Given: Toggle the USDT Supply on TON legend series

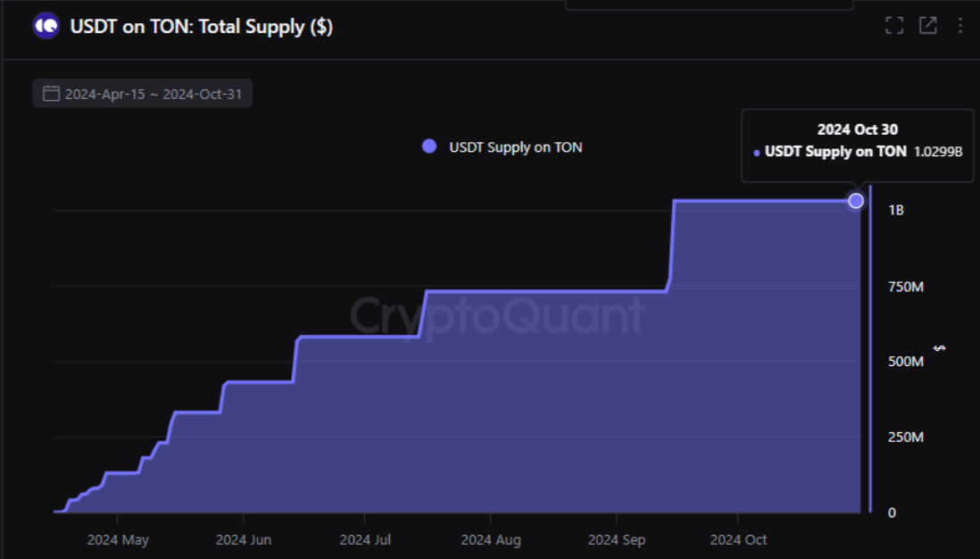Looking at the screenshot, I should (503, 147).
